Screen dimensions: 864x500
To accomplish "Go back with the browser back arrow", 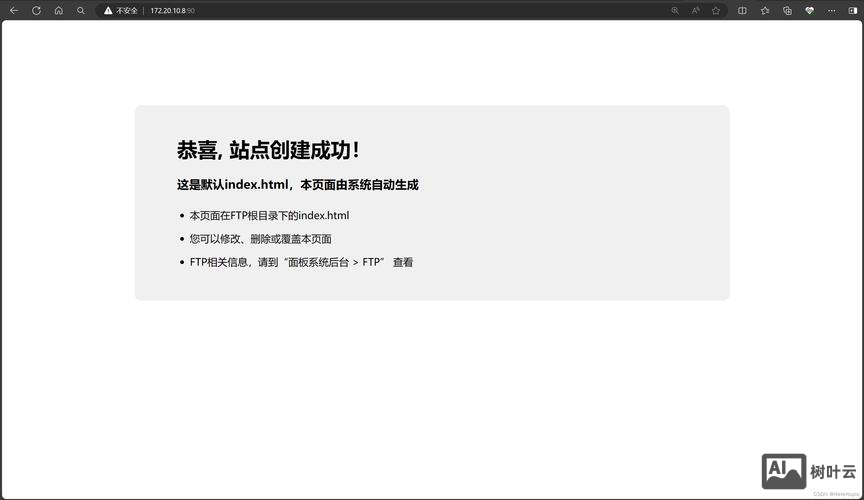I will click(14, 10).
